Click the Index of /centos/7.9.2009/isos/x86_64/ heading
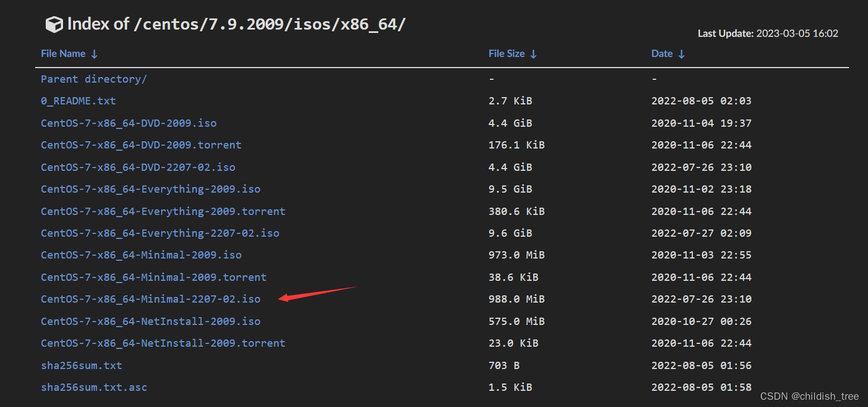 237,24
